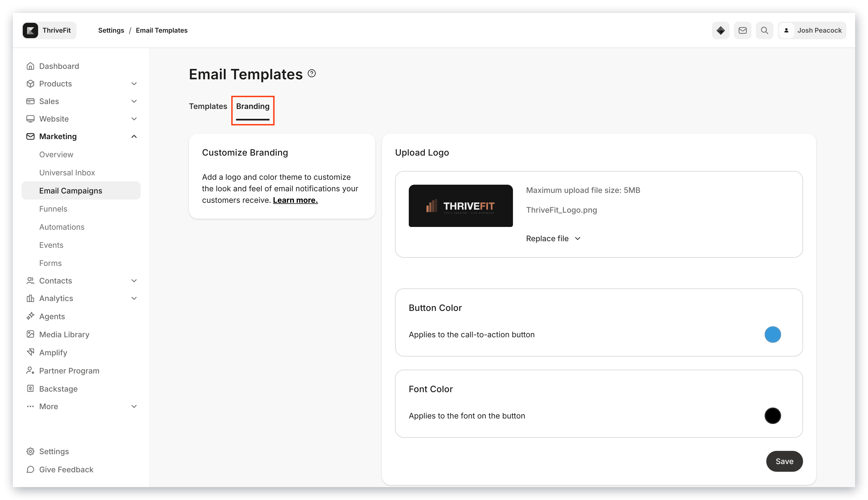Open Overview under Marketing
The width and height of the screenshot is (868, 500).
click(x=56, y=154)
